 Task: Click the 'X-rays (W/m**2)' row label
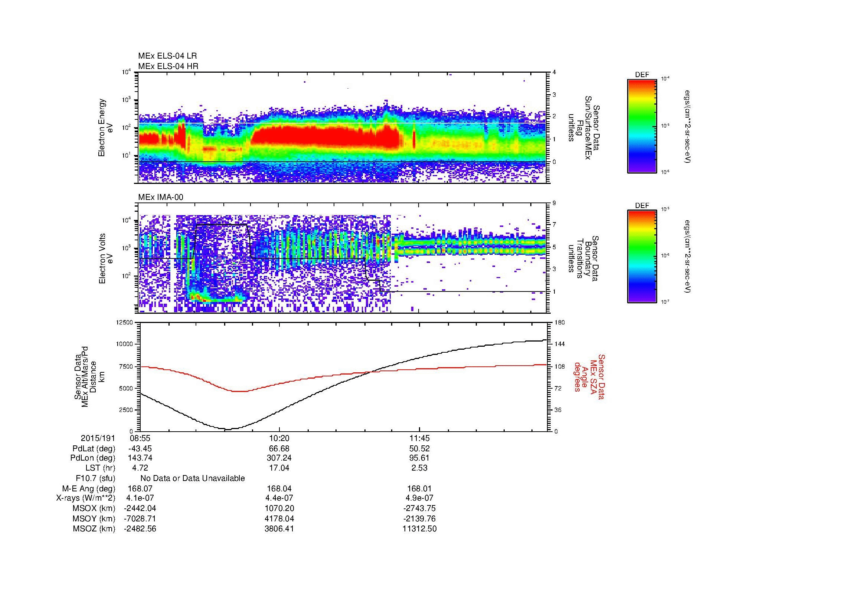point(85,498)
